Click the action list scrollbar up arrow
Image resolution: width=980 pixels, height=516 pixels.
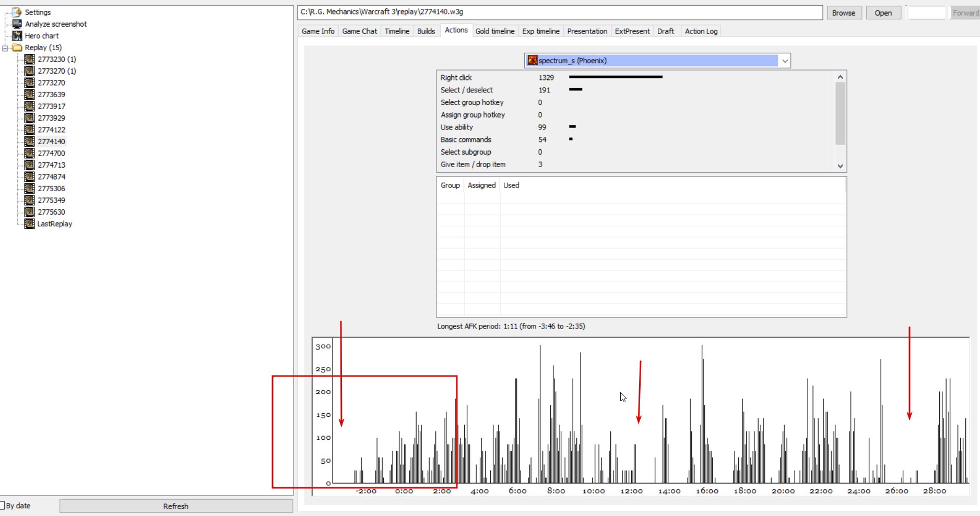(x=840, y=77)
